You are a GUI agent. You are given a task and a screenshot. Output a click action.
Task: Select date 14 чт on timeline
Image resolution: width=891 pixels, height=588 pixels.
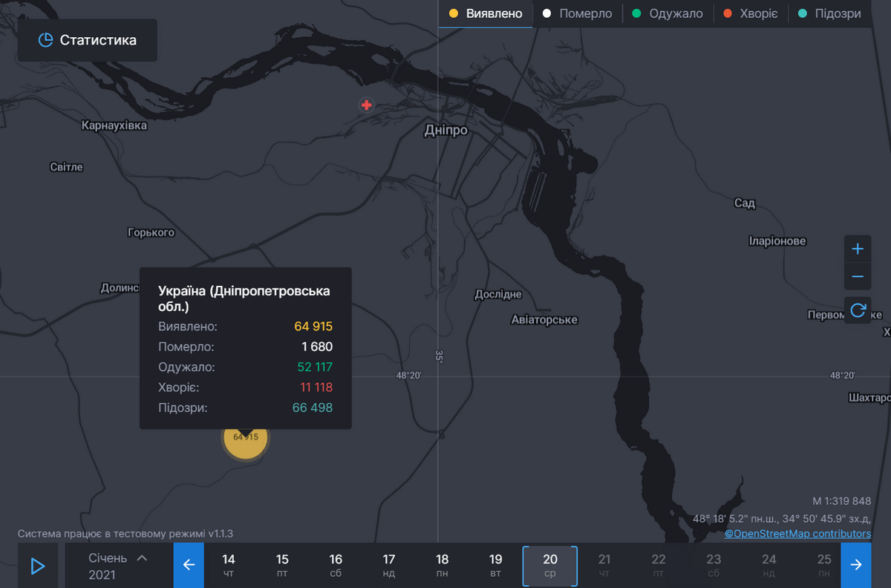tap(229, 566)
